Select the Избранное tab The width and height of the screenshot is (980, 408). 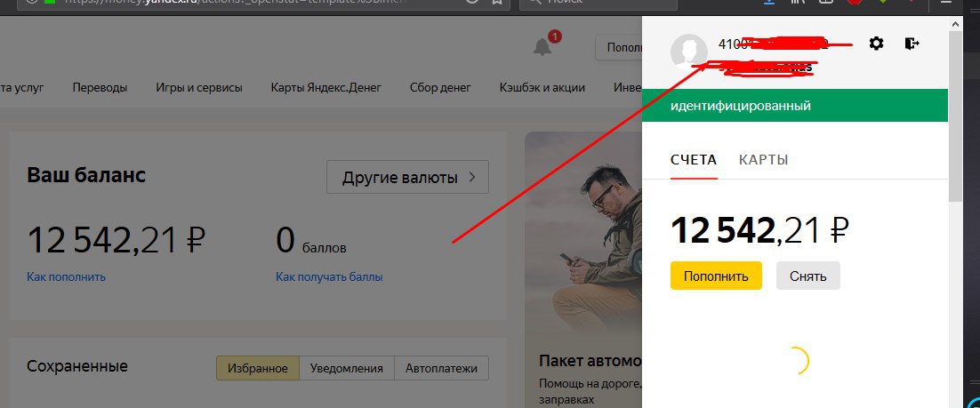click(x=258, y=369)
